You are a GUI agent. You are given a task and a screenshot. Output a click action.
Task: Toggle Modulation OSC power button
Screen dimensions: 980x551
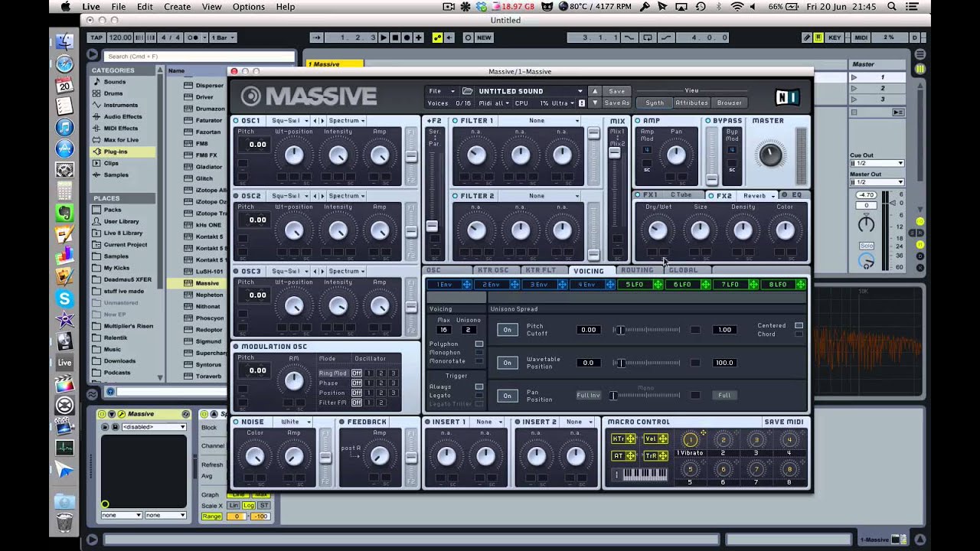click(237, 346)
